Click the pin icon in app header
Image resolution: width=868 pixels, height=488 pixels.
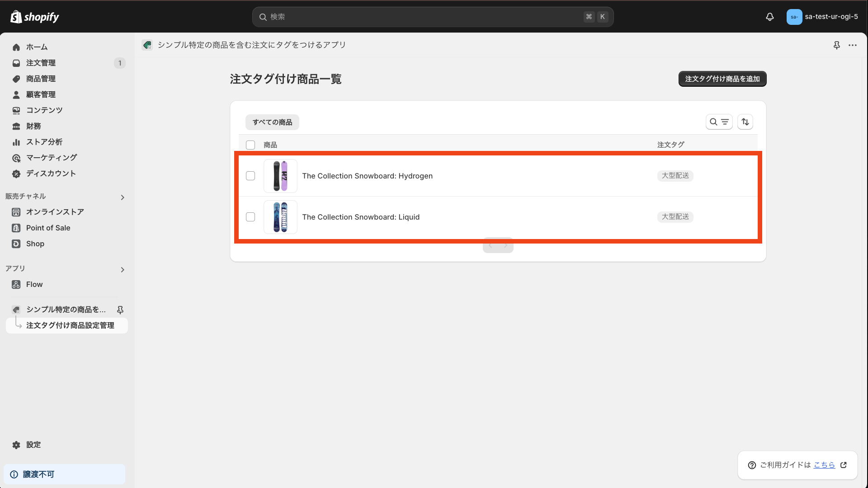point(836,45)
